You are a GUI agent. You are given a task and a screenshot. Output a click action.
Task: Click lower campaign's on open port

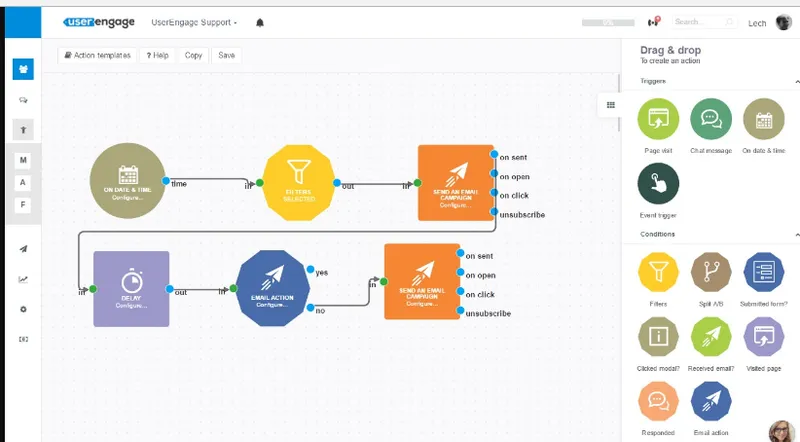[460, 273]
